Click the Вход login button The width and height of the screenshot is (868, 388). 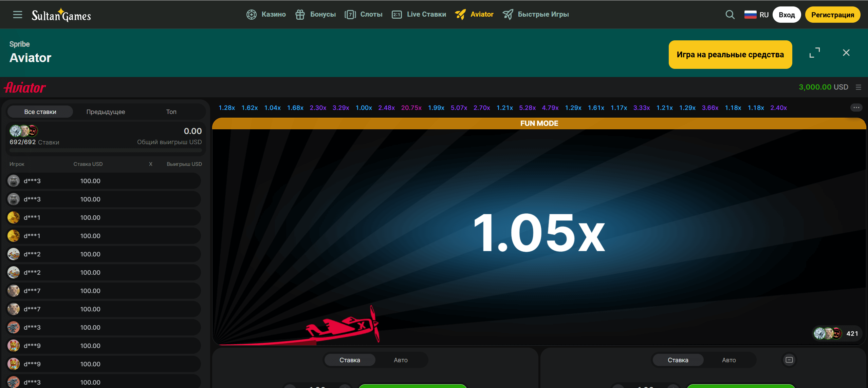787,15
